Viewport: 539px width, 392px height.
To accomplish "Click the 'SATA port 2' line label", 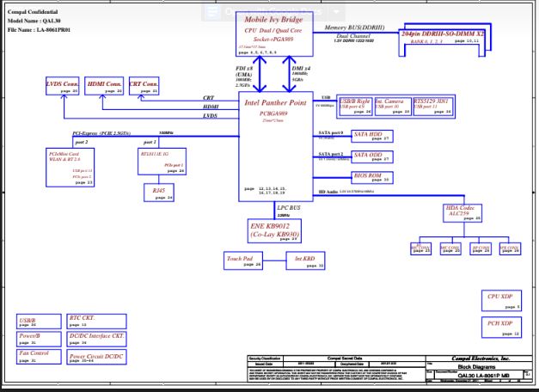I will (x=331, y=154).
